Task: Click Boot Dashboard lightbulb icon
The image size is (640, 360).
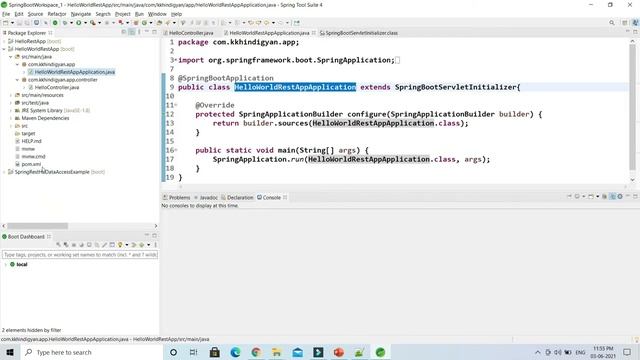Action: 120,245
